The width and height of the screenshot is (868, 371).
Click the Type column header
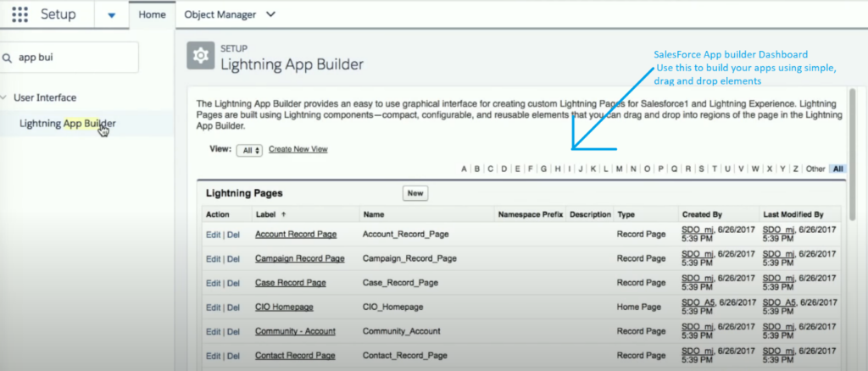(x=626, y=214)
